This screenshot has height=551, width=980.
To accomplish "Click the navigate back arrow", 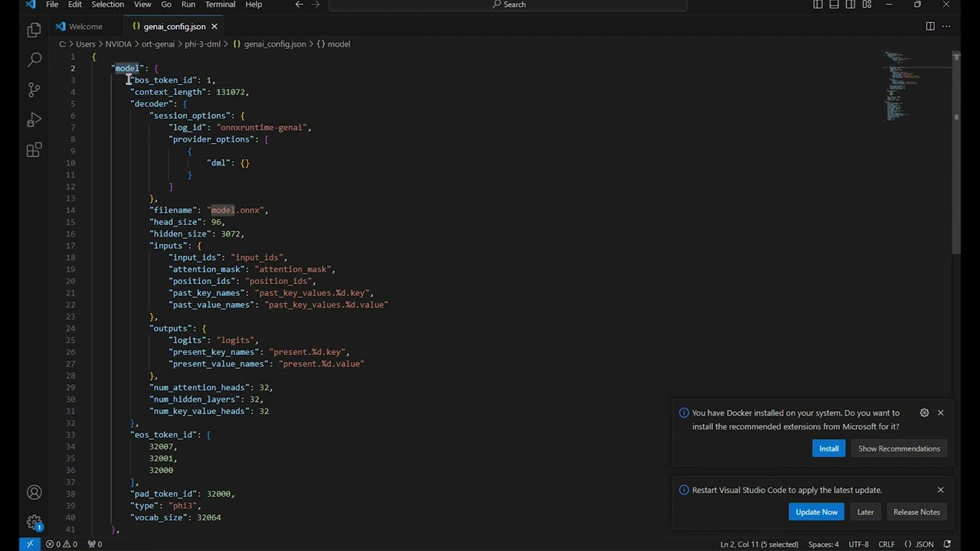I will pos(299,5).
